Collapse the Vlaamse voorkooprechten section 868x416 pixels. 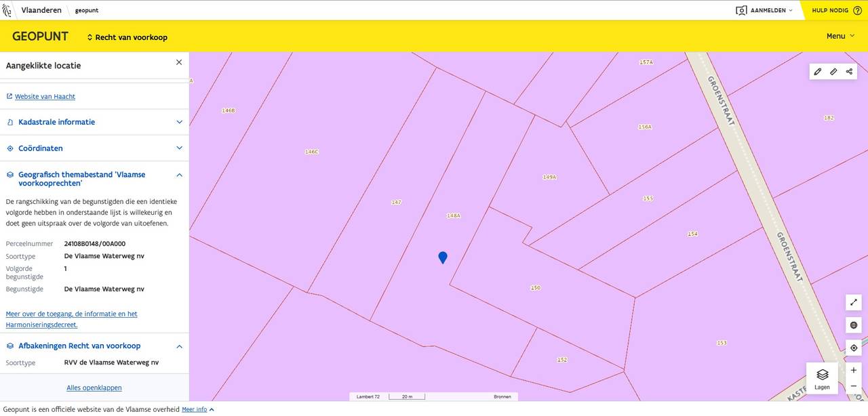coord(179,175)
